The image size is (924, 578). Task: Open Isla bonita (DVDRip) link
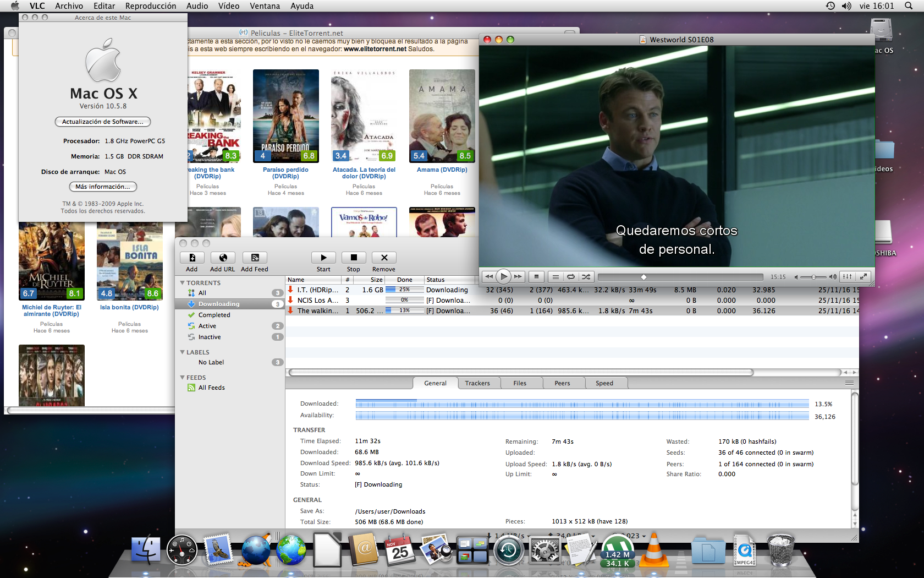point(129,307)
